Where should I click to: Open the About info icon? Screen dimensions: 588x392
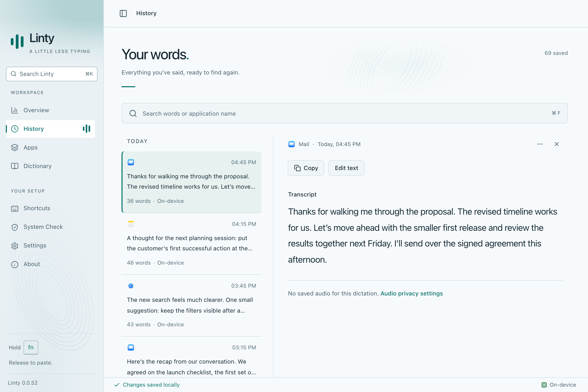[15, 264]
